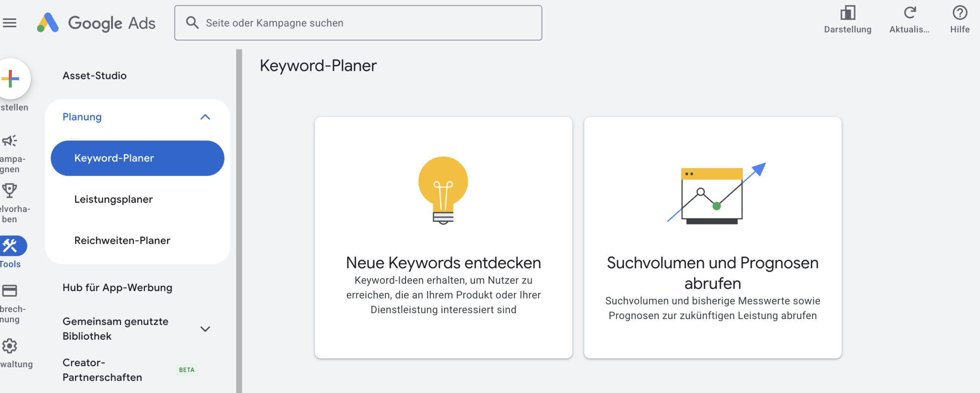Image resolution: width=980 pixels, height=393 pixels.
Task: Open goals via trophy icon
Action: 10,190
